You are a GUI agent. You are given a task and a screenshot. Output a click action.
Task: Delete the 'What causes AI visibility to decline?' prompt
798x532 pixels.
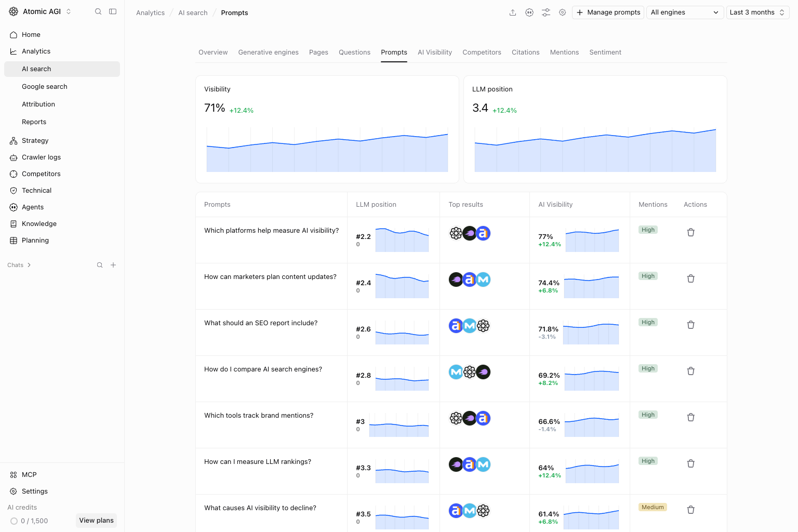(x=691, y=510)
